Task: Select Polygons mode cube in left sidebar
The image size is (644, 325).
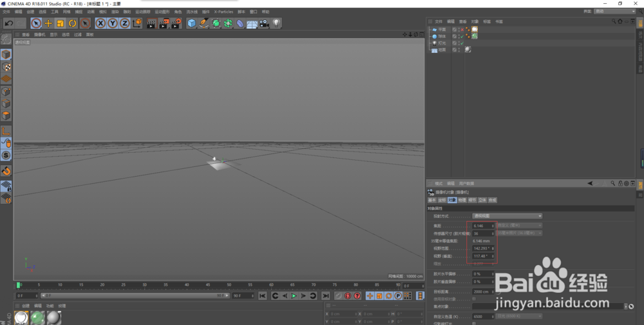Action: pyautogui.click(x=6, y=115)
